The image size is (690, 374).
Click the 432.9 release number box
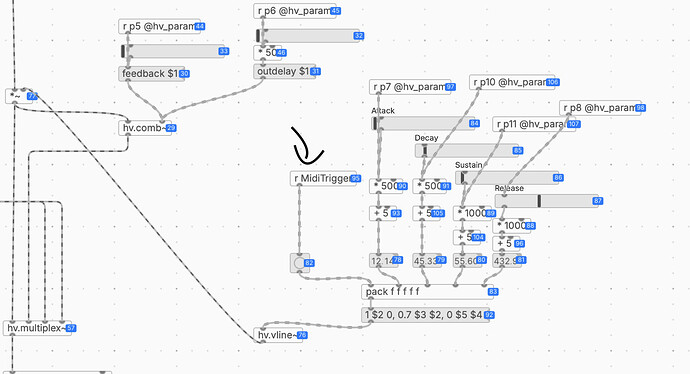(x=507, y=260)
